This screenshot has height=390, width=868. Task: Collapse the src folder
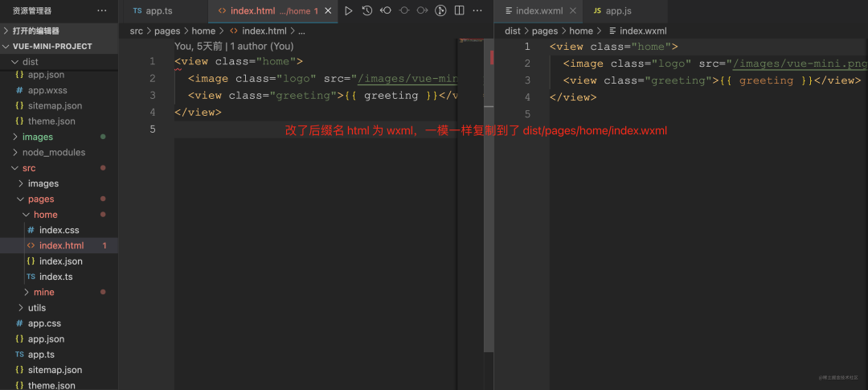tap(59, 168)
